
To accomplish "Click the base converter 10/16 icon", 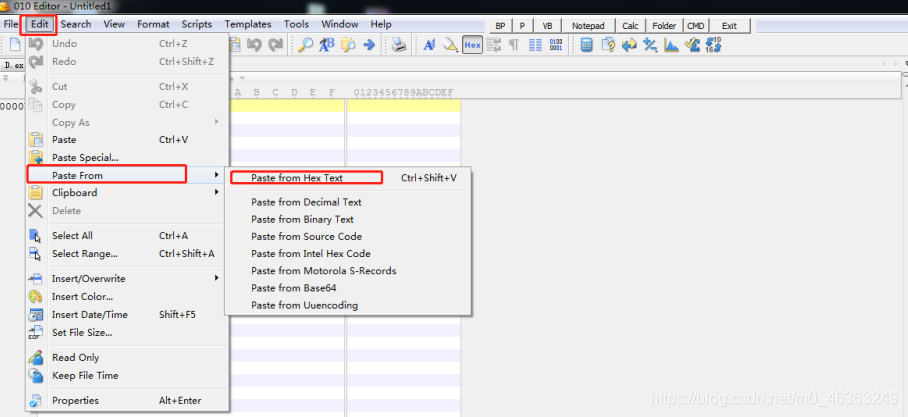I will (x=713, y=45).
